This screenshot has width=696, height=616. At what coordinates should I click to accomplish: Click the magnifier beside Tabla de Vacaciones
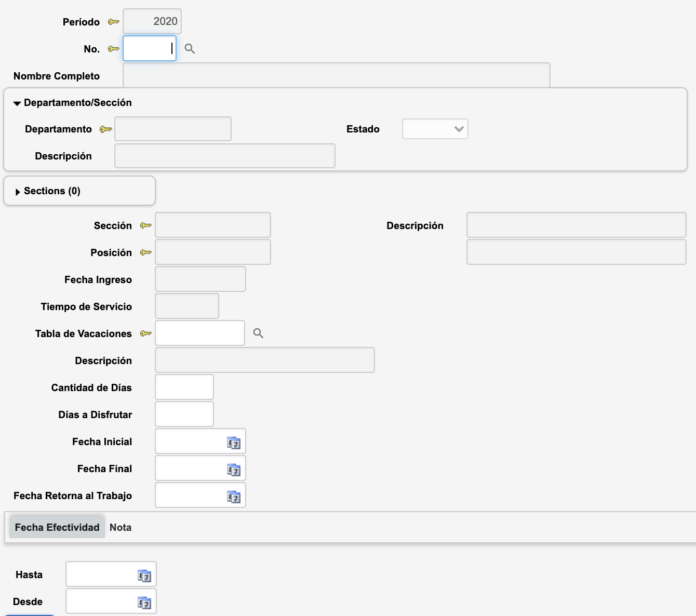(x=258, y=333)
